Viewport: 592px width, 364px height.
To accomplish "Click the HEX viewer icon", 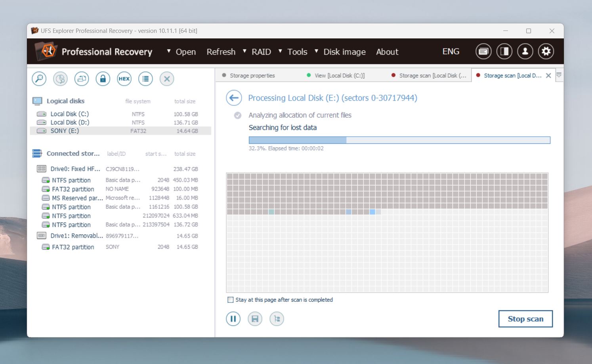I will 124,79.
